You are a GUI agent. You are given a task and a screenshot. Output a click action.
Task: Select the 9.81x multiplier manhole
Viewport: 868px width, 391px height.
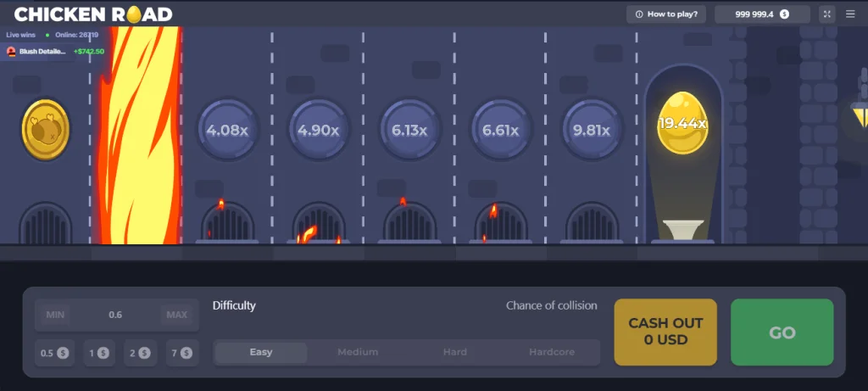592,130
